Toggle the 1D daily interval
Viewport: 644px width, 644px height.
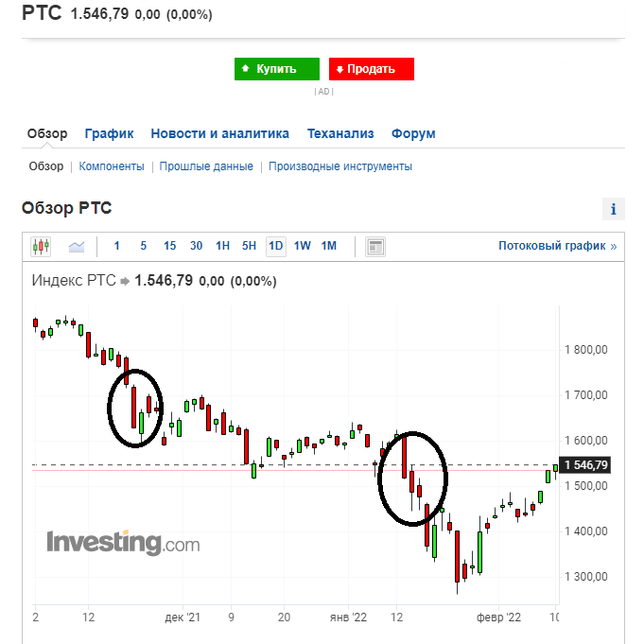[x=275, y=247]
